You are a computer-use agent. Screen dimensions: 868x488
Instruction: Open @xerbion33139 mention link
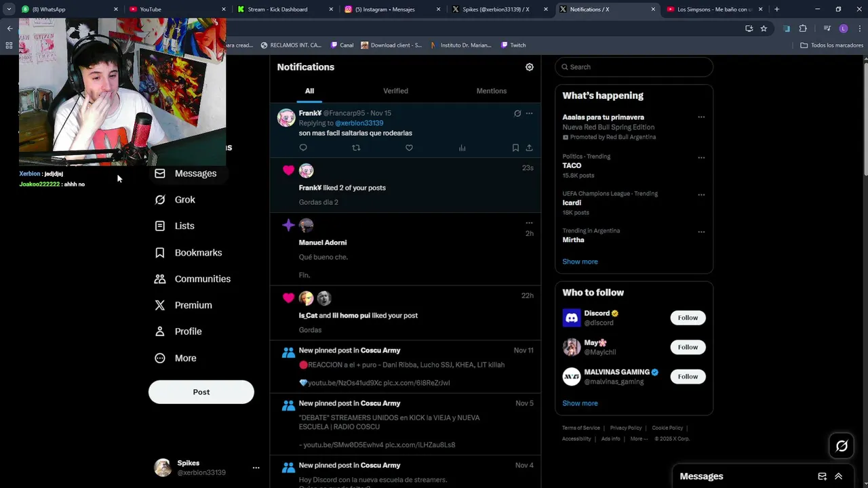point(359,123)
